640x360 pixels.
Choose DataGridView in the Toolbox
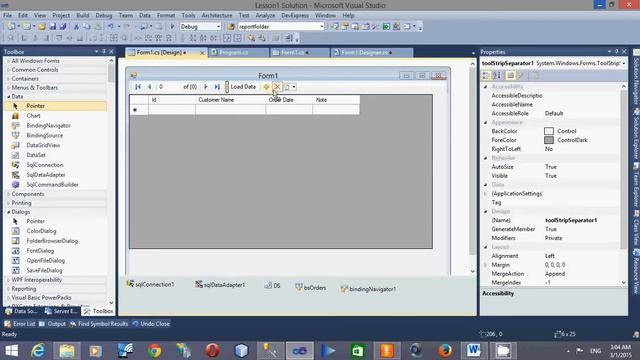click(x=43, y=145)
